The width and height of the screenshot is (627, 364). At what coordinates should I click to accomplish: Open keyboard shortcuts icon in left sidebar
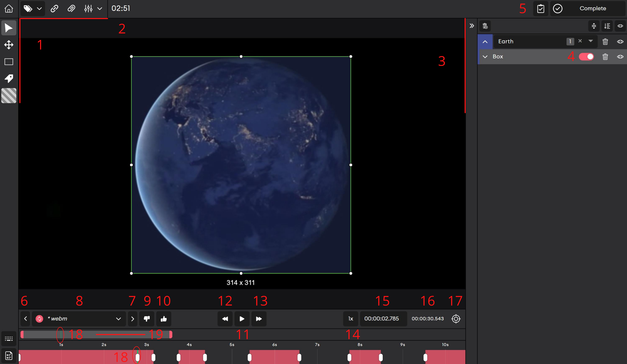click(9, 339)
